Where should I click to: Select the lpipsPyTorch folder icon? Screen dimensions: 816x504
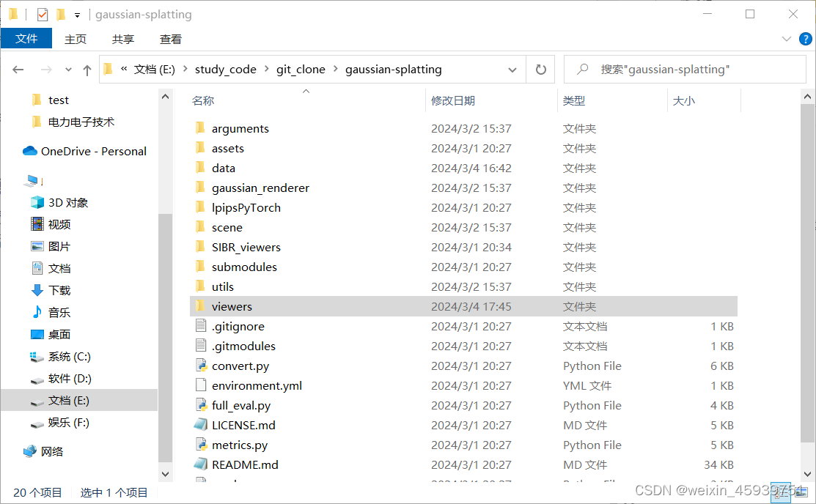(200, 207)
